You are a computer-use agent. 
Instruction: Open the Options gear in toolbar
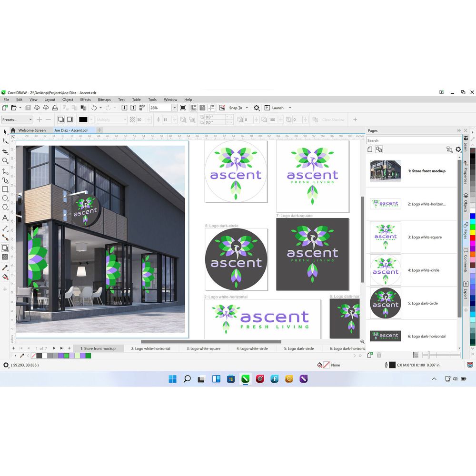257,108
